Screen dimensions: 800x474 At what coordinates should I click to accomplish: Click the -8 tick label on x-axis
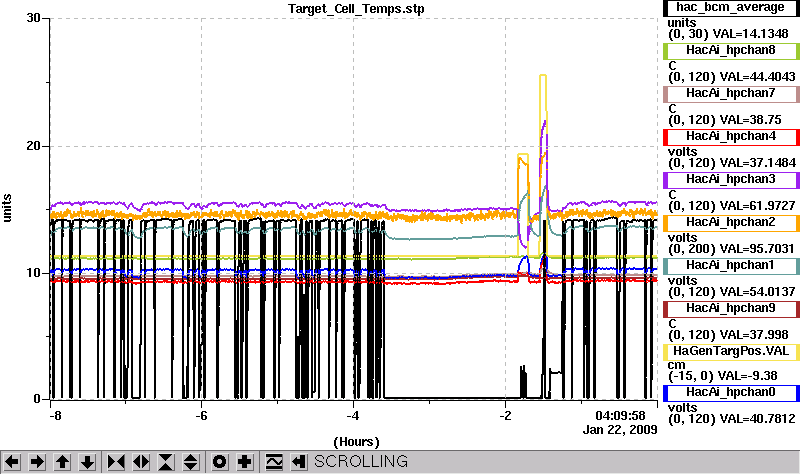pos(55,415)
